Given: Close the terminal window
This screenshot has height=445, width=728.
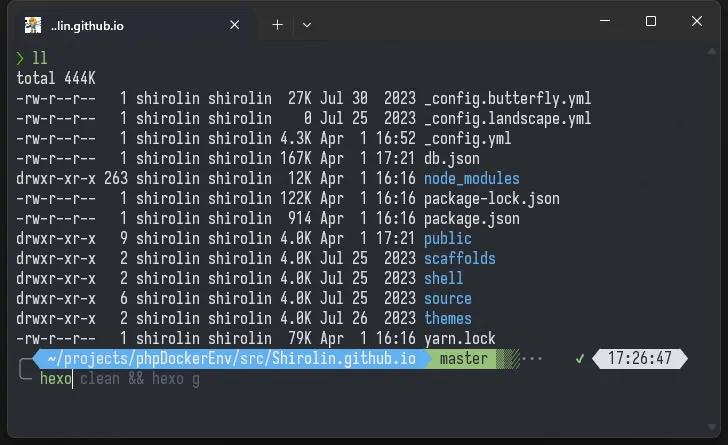Looking at the screenshot, I should tap(697, 21).
